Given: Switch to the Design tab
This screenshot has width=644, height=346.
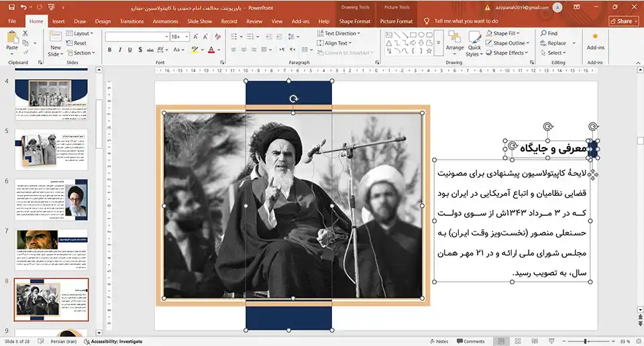Looking at the screenshot, I should point(103,21).
